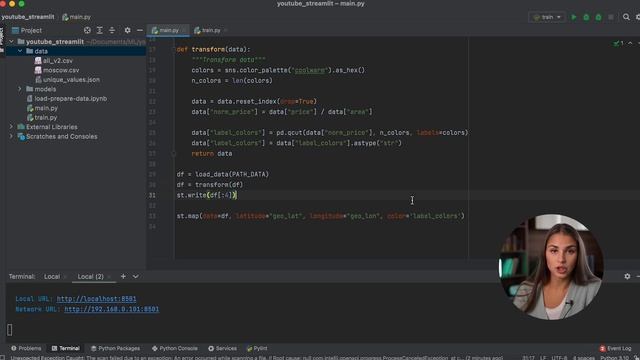Hide the Project panel with minus icon
This screenshot has width=640, height=360.
click(140, 30)
